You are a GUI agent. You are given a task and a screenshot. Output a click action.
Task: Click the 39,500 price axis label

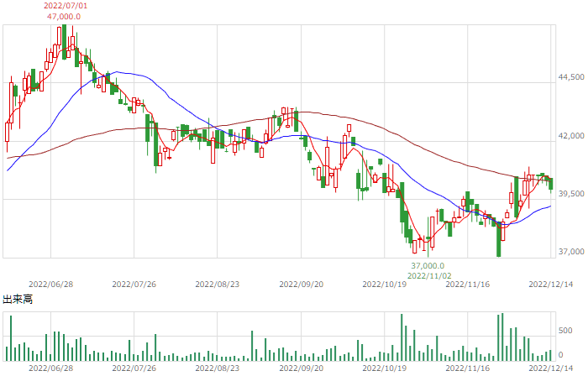pos(571,194)
